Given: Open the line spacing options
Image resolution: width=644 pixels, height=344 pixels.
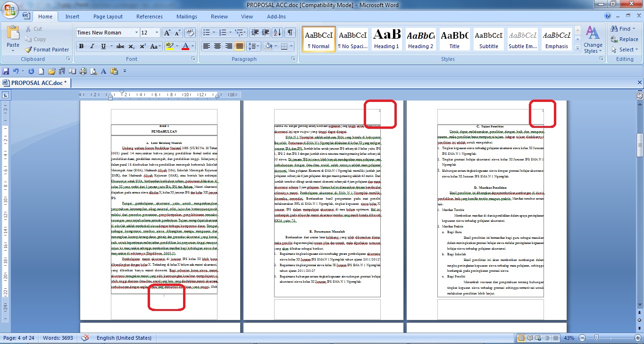Looking at the screenshot, I should tap(254, 46).
